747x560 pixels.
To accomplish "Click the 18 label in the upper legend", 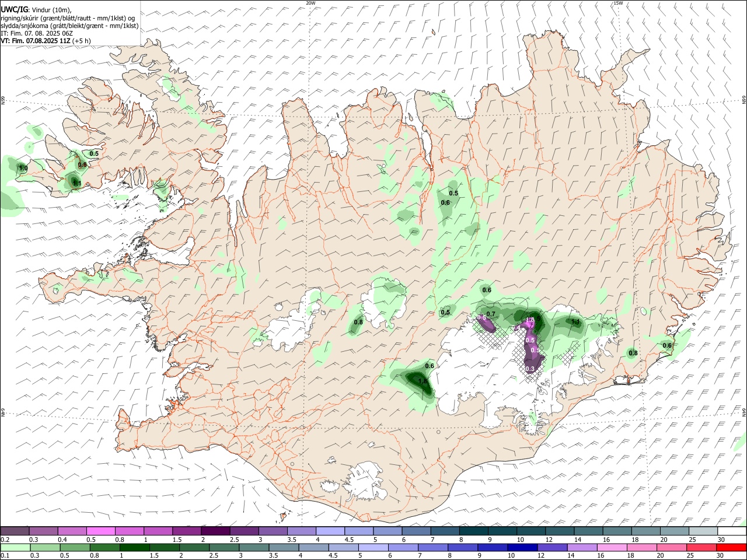I will point(634,540).
